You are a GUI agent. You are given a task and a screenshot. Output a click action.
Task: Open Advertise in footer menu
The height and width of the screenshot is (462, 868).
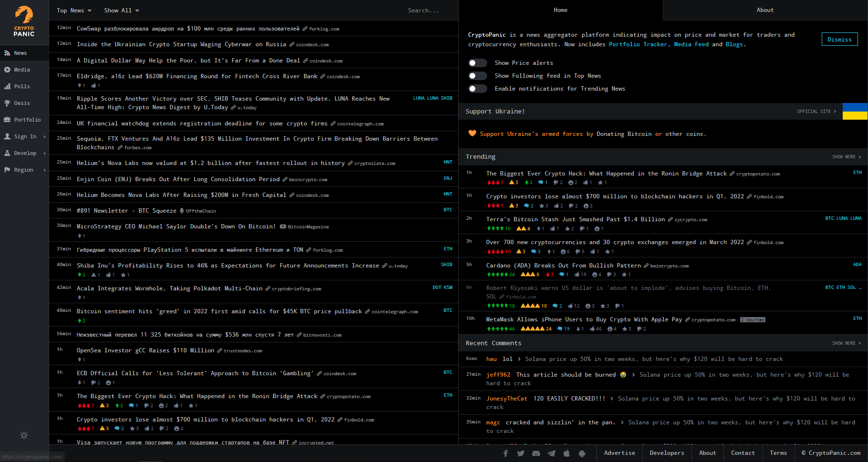(619, 453)
